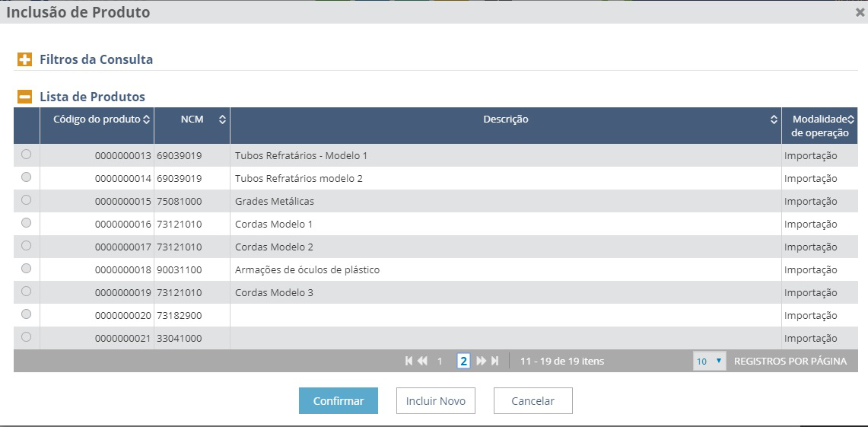The image size is (868, 427).
Task: Go to previous page icon
Action: (x=423, y=361)
